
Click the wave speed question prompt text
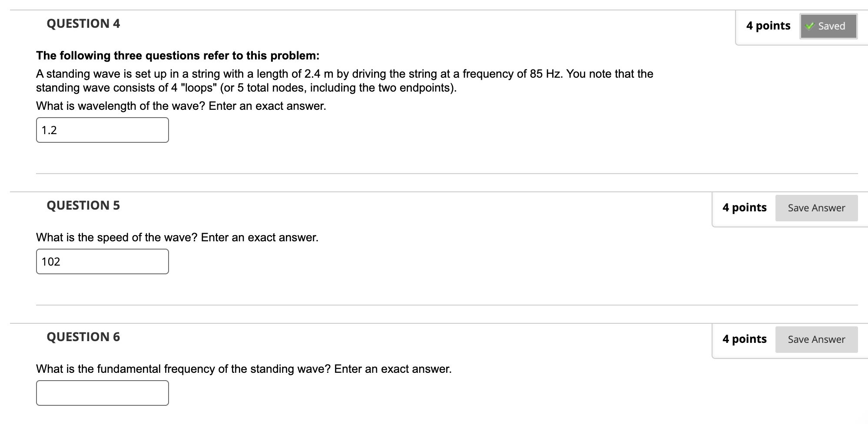177,237
